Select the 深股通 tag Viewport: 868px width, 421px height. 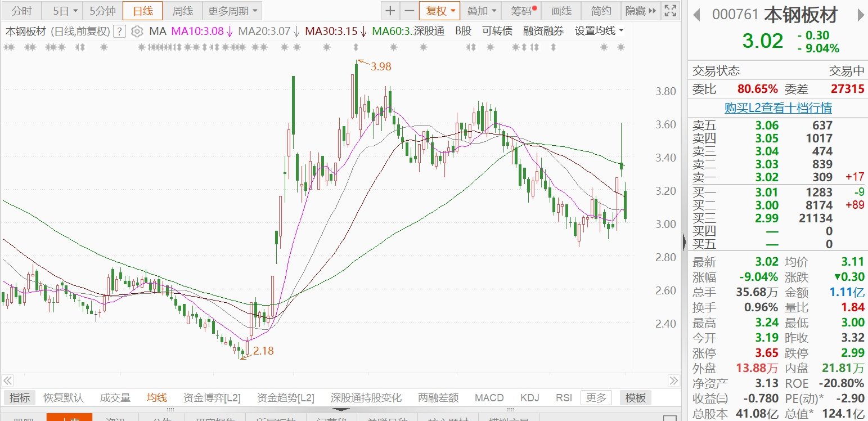(x=429, y=32)
